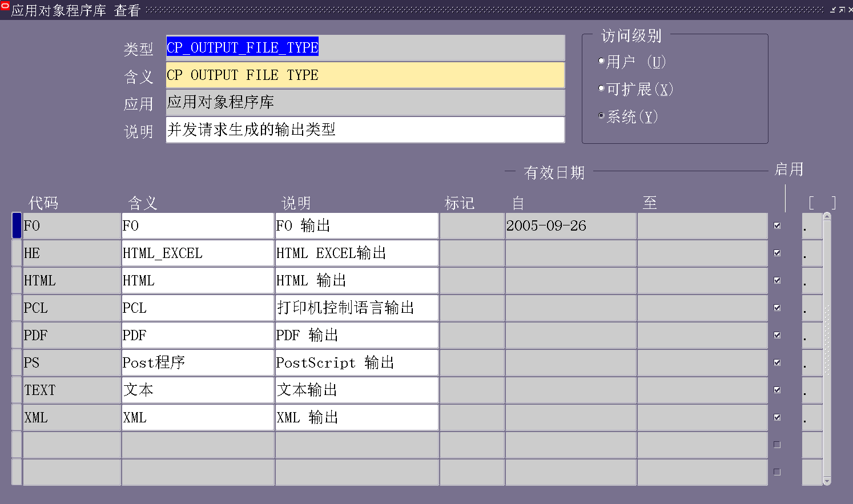The width and height of the screenshot is (853, 504).
Task: Click the 含义 cell containing HTML_EXCEL
Action: point(198,253)
